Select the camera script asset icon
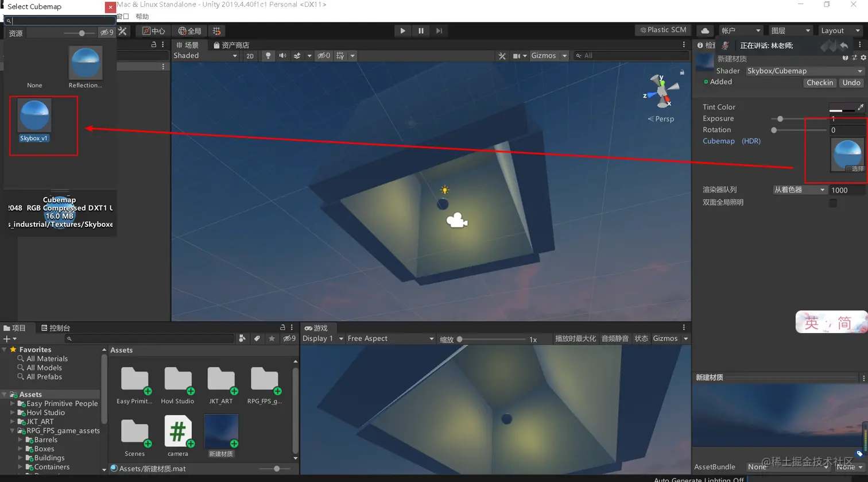868x482 pixels. pyautogui.click(x=178, y=431)
